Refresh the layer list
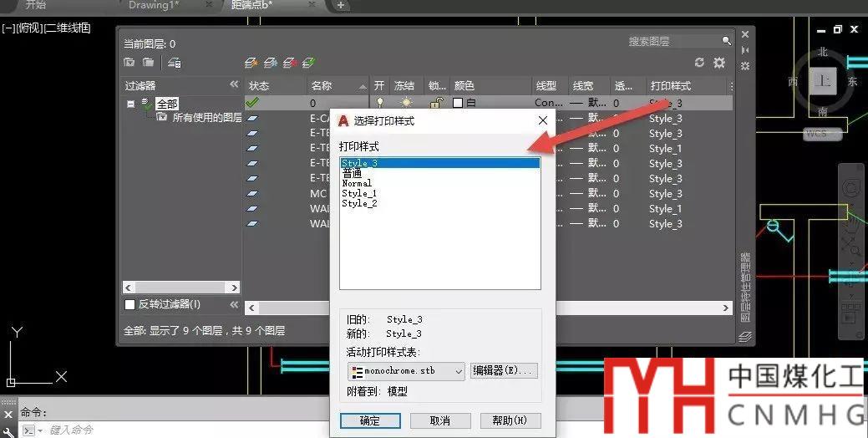This screenshot has width=868, height=438. [x=700, y=63]
